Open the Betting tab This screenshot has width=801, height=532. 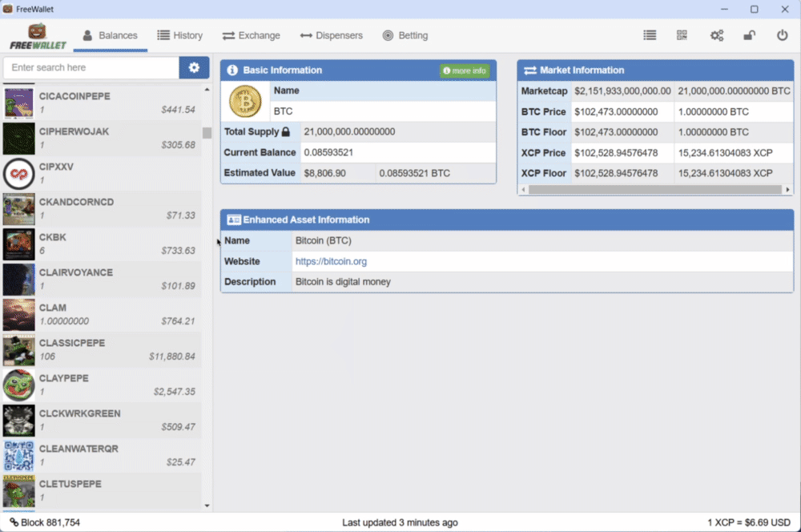(405, 35)
